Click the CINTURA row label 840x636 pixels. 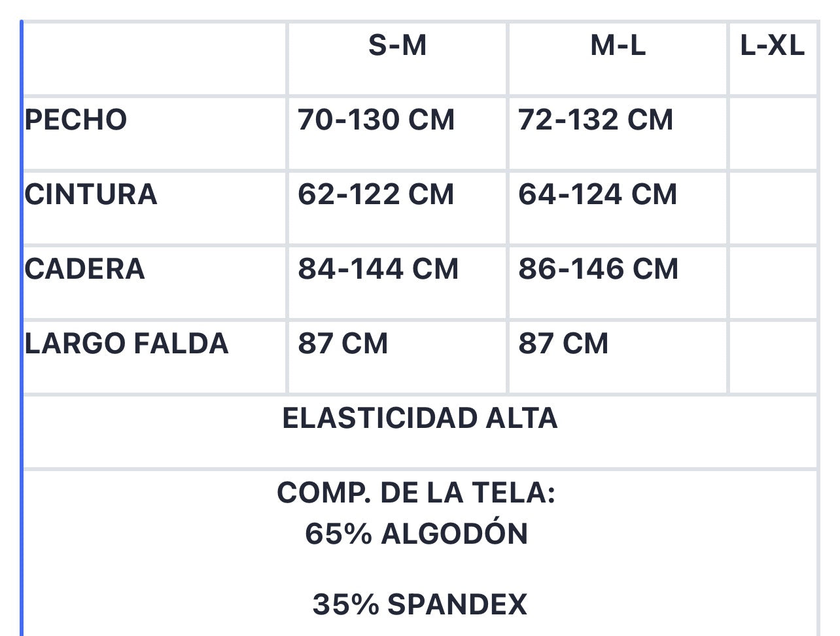tap(91, 195)
